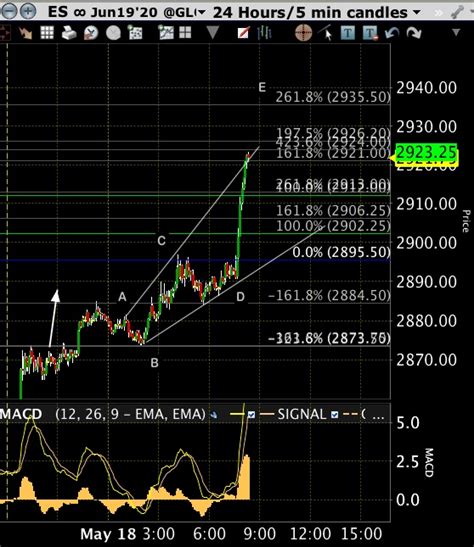
Task: Click the E wave annotation label
Action: [x=262, y=87]
